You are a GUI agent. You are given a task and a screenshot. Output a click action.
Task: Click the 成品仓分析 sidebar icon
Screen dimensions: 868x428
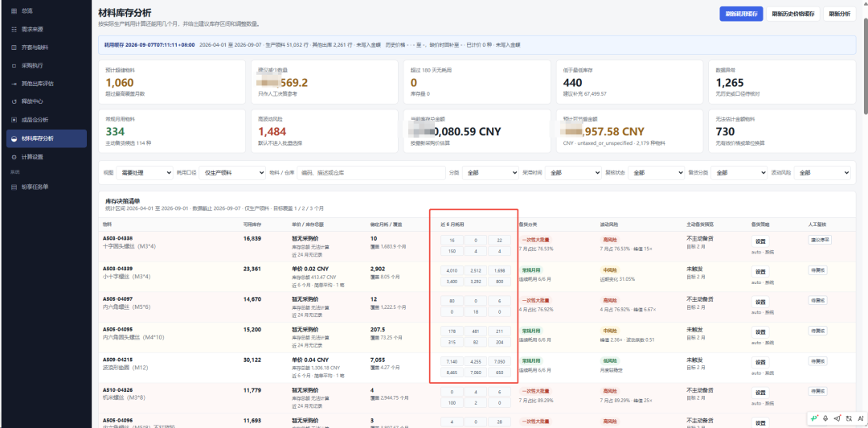(x=14, y=120)
